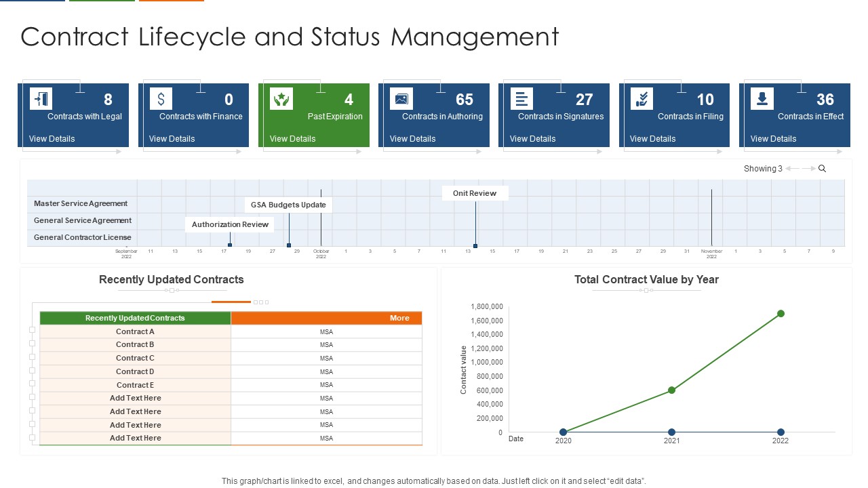Select the GSA Budgets Update timeline label

click(288, 205)
